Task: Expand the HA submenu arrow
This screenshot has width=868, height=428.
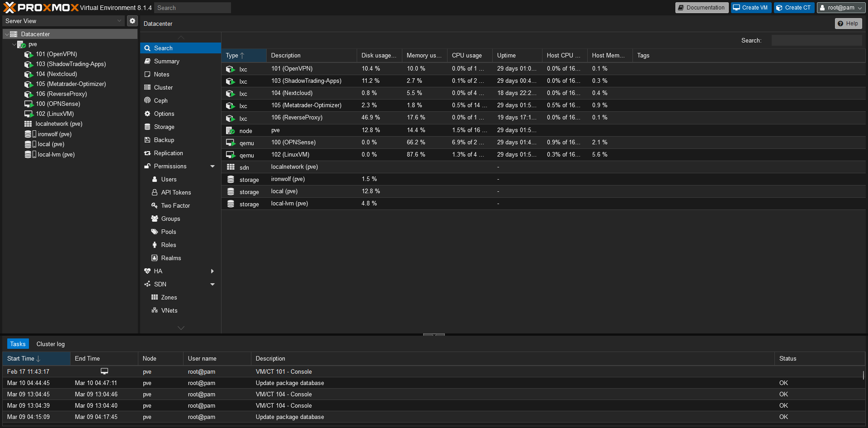Action: (x=212, y=271)
